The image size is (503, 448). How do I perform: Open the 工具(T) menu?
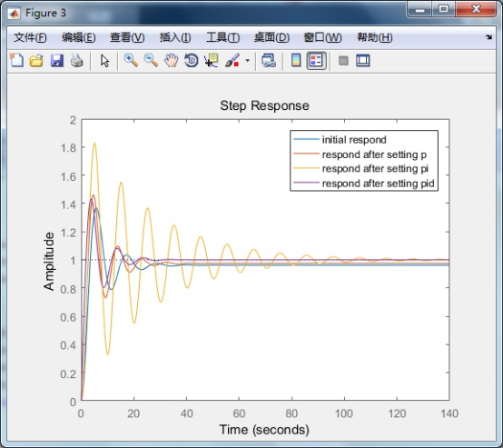coord(222,37)
